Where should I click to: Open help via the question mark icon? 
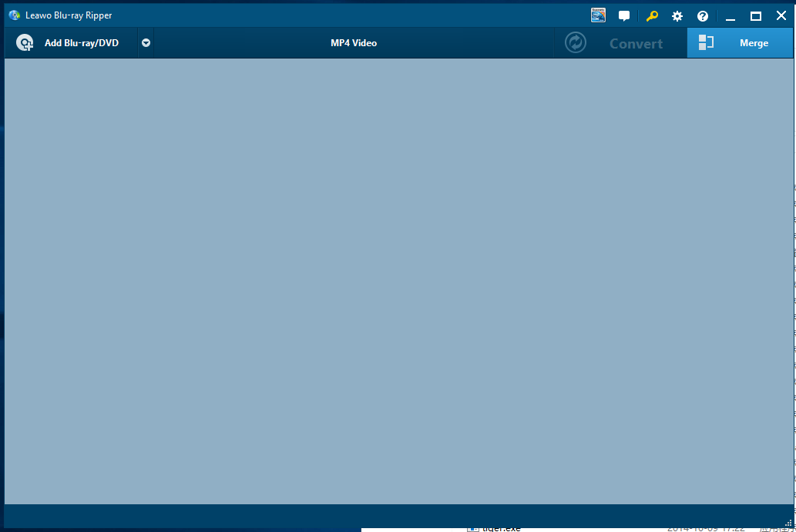click(703, 16)
